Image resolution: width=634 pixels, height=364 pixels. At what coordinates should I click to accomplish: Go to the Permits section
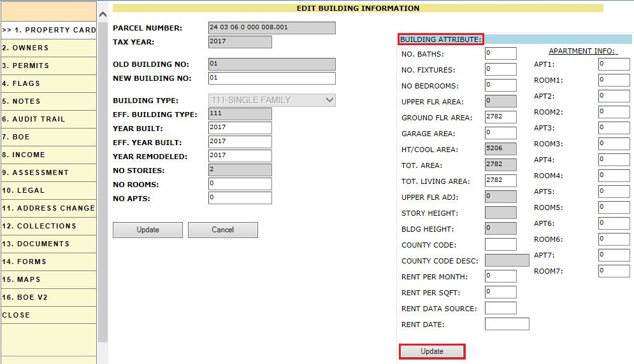(48, 66)
